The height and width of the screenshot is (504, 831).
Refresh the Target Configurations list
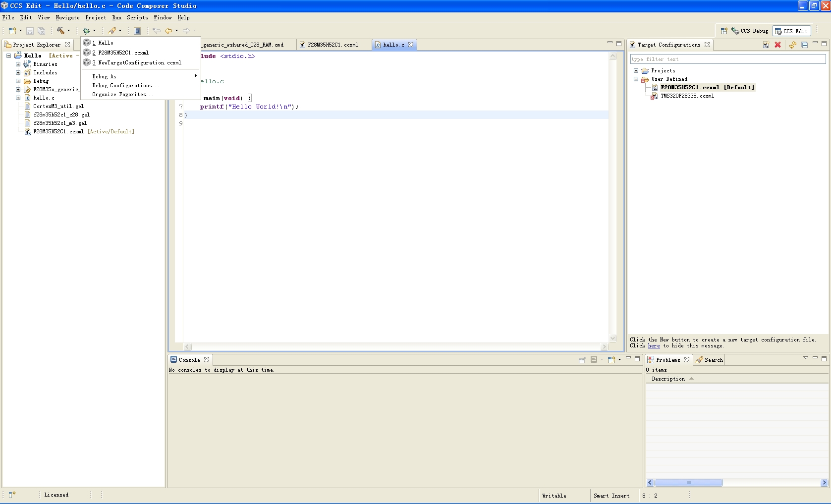coord(793,45)
